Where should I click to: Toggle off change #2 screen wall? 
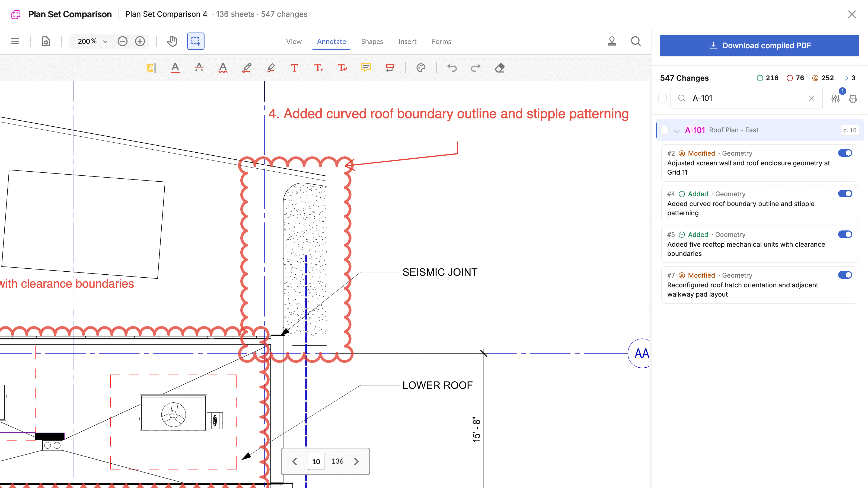tap(845, 153)
